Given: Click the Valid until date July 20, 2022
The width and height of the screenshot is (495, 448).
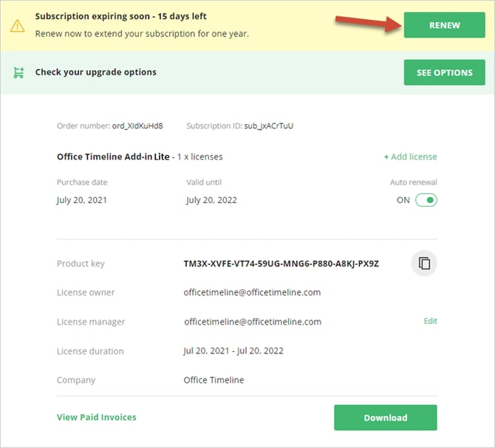Looking at the screenshot, I should pos(211,200).
